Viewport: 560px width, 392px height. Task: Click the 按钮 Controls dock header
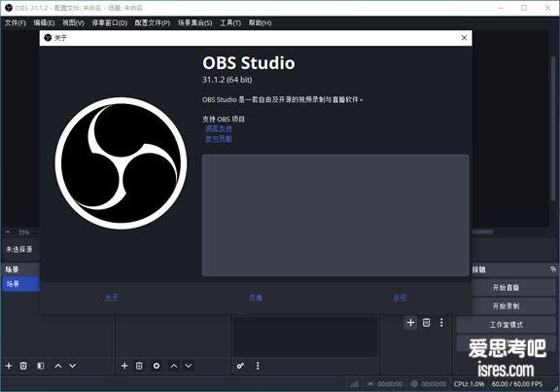(x=513, y=269)
